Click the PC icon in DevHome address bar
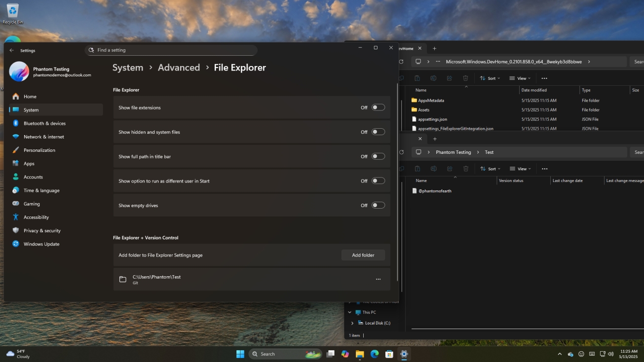The image size is (644, 362). 418,62
